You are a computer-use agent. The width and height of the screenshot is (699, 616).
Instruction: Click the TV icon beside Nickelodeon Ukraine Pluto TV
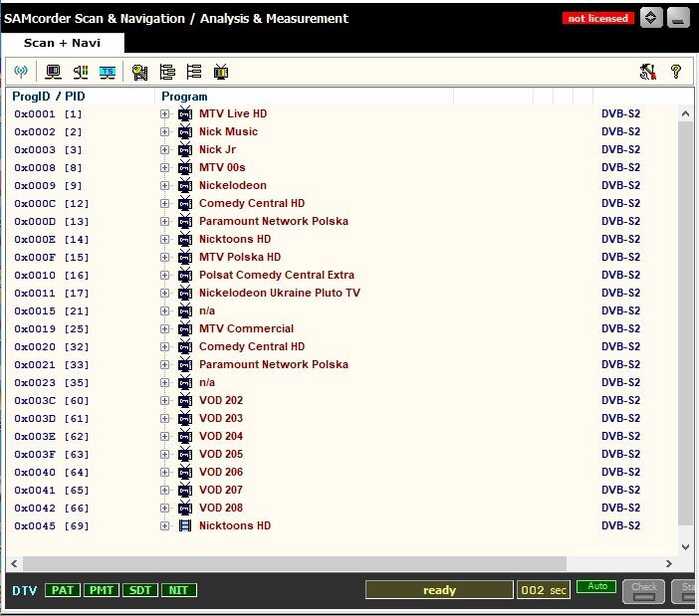pos(185,293)
